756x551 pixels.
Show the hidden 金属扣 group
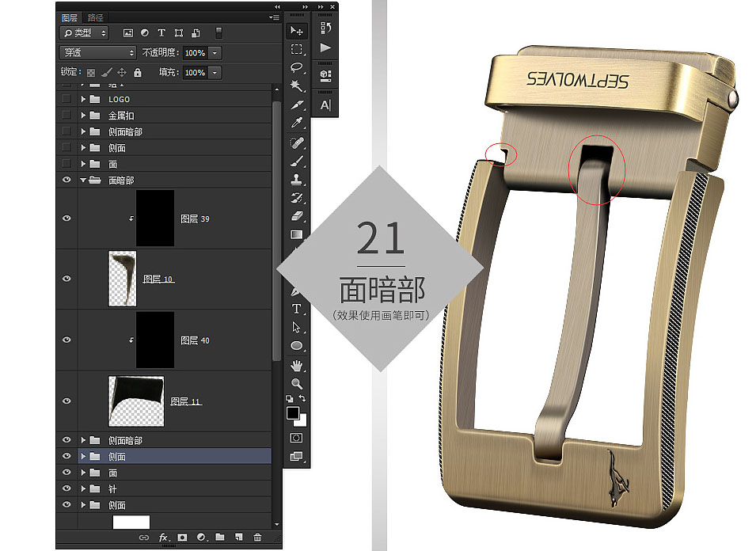66,116
